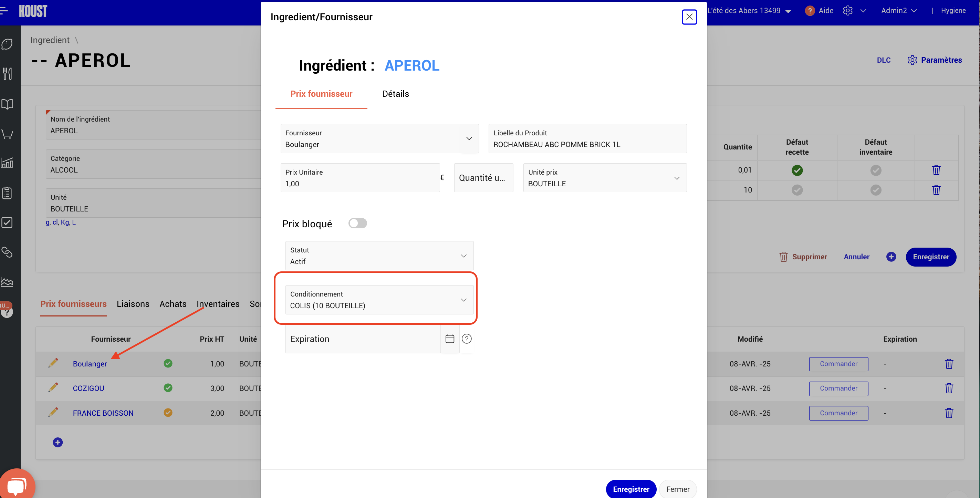Open the Unité prix dropdown
The height and width of the screenshot is (498, 980).
click(x=605, y=178)
